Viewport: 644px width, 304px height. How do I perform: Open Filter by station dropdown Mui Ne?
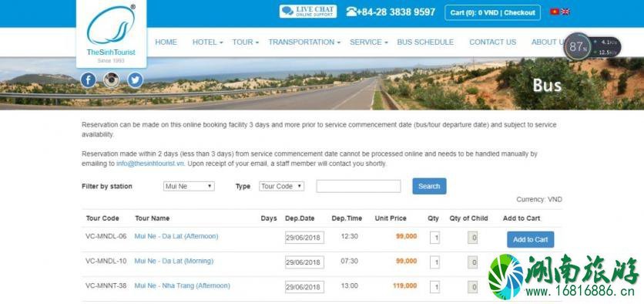(189, 186)
